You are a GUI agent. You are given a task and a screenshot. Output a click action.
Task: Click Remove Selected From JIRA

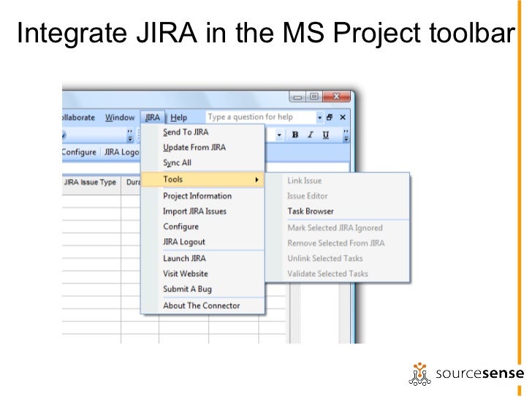pyautogui.click(x=338, y=243)
